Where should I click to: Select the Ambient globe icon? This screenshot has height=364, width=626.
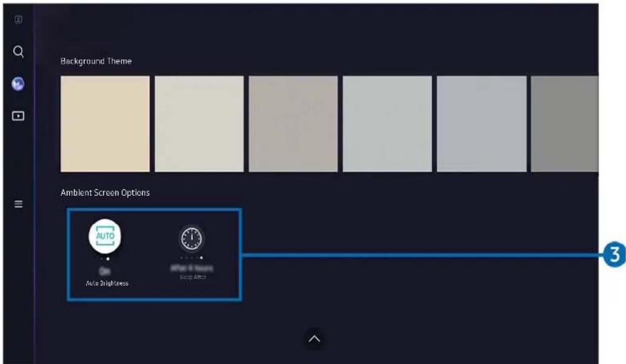18,84
